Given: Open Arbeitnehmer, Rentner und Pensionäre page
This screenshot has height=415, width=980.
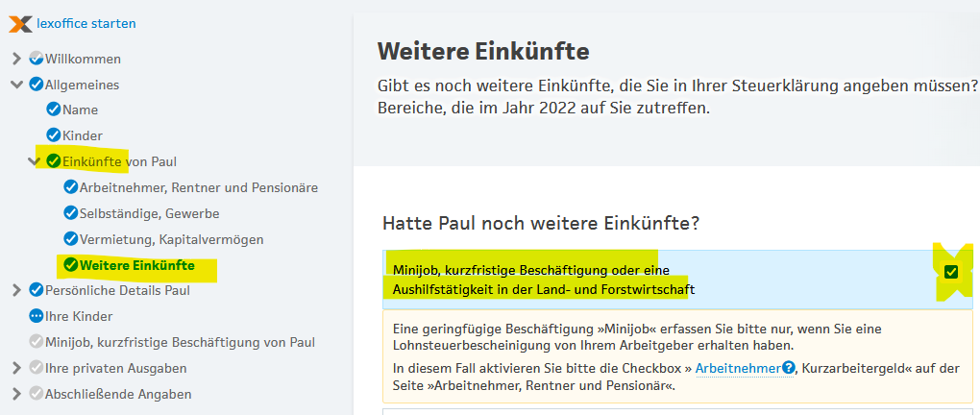Looking at the screenshot, I should 198,187.
